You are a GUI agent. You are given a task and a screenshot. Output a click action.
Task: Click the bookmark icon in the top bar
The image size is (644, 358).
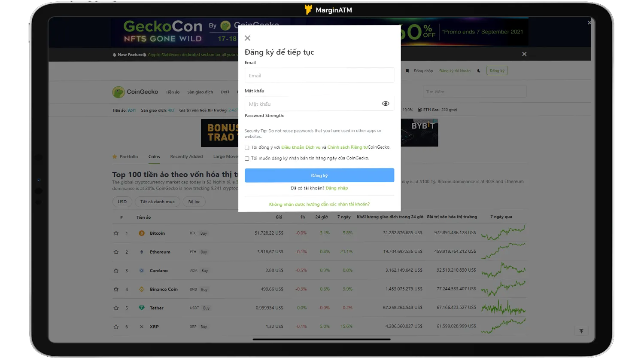point(407,71)
